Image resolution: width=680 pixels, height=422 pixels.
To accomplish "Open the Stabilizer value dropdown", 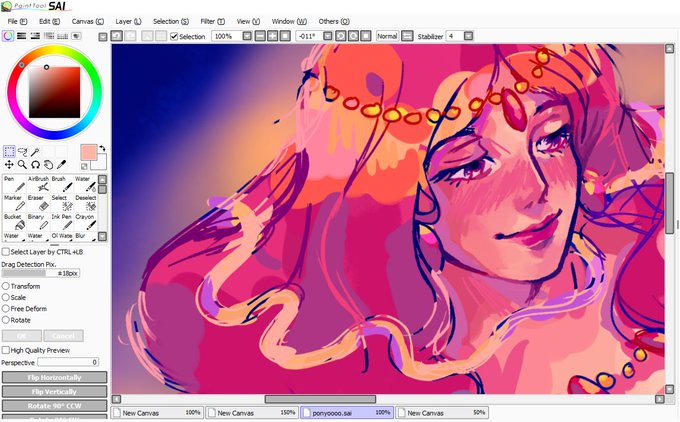I will coord(468,36).
